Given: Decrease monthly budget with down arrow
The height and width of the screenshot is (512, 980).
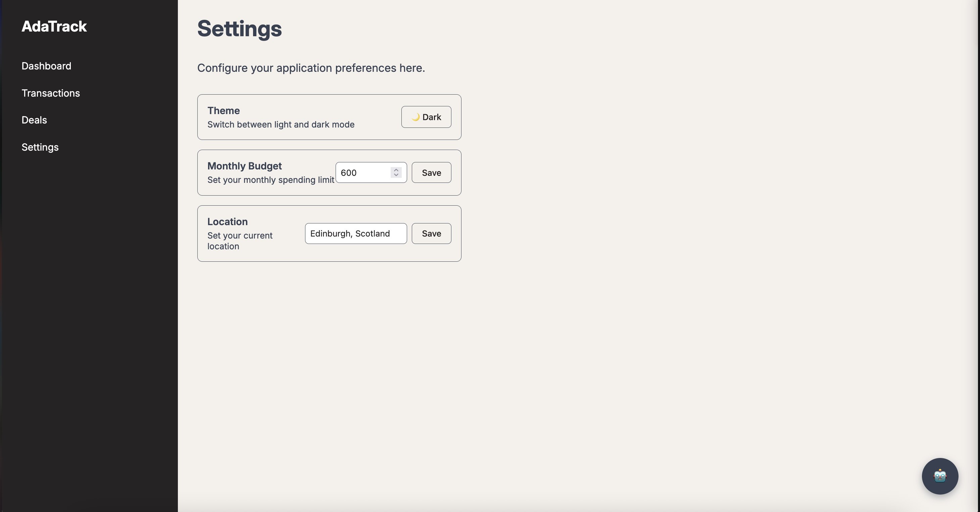Looking at the screenshot, I should [396, 175].
